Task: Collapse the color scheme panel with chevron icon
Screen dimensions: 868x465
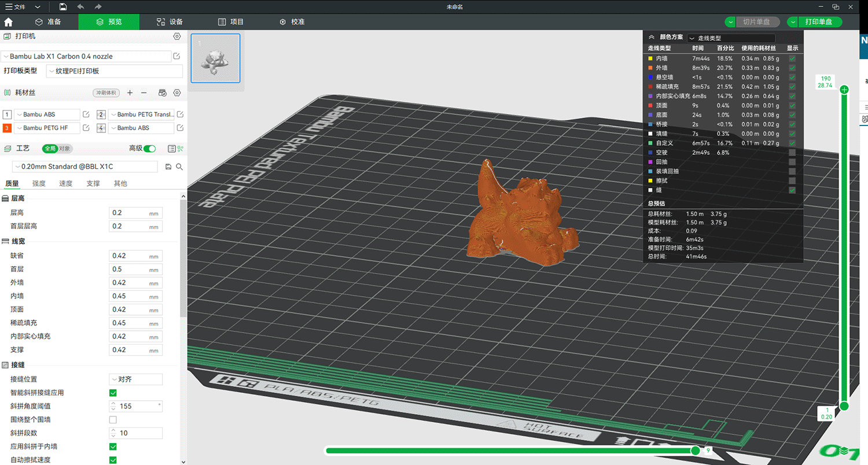Action: pyautogui.click(x=652, y=36)
